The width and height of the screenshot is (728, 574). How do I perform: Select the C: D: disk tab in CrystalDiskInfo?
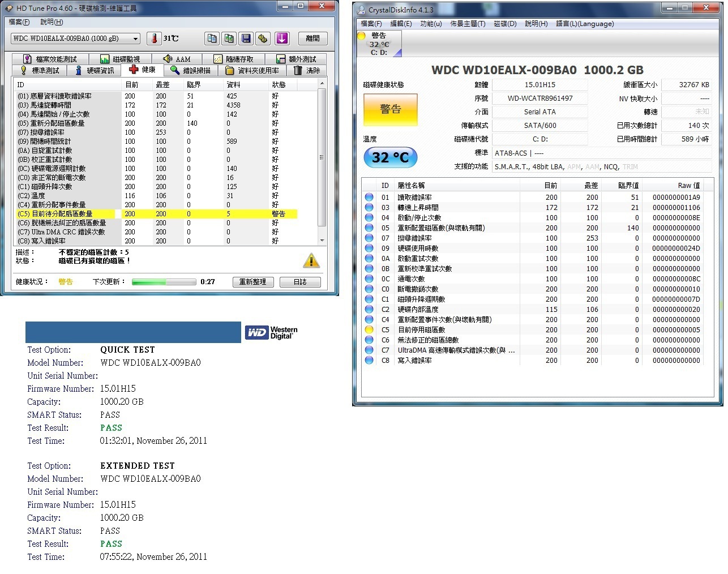379,44
